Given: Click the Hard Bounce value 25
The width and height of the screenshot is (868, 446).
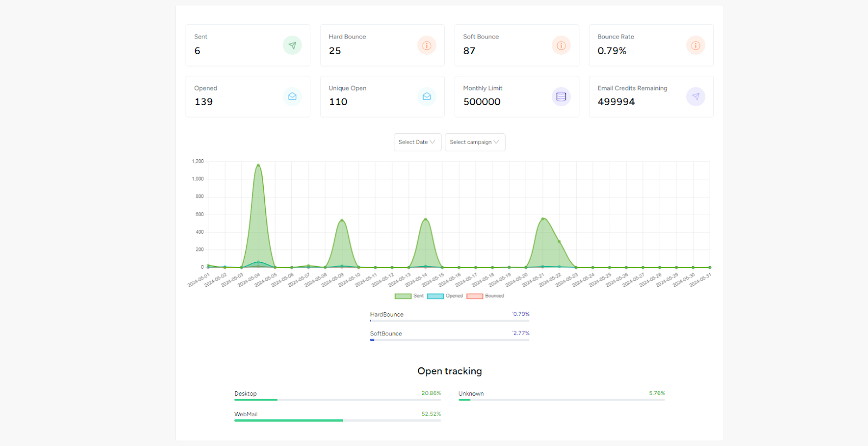Looking at the screenshot, I should pos(335,51).
